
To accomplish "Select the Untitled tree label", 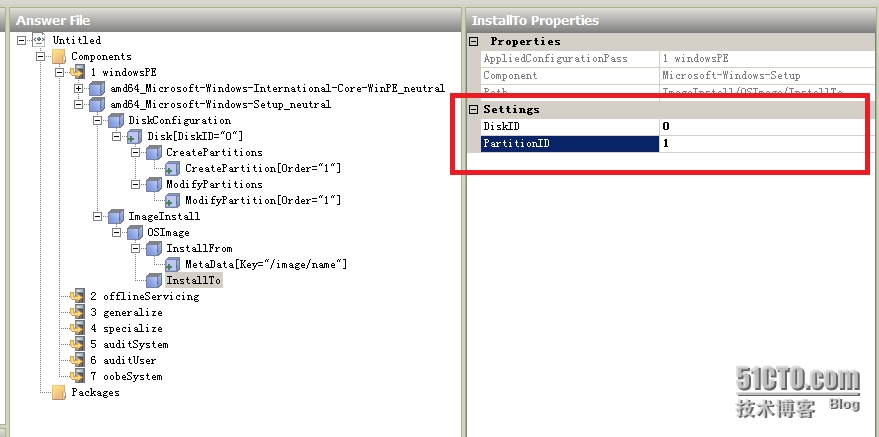I will (77, 40).
